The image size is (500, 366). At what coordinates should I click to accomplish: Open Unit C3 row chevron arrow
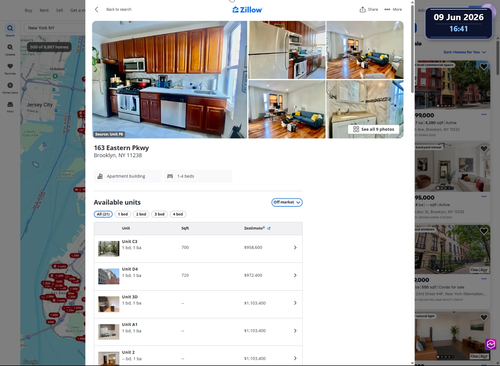click(295, 247)
